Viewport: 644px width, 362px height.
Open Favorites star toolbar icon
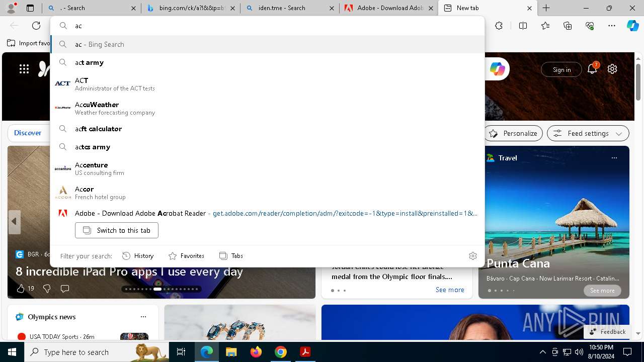pos(545,26)
